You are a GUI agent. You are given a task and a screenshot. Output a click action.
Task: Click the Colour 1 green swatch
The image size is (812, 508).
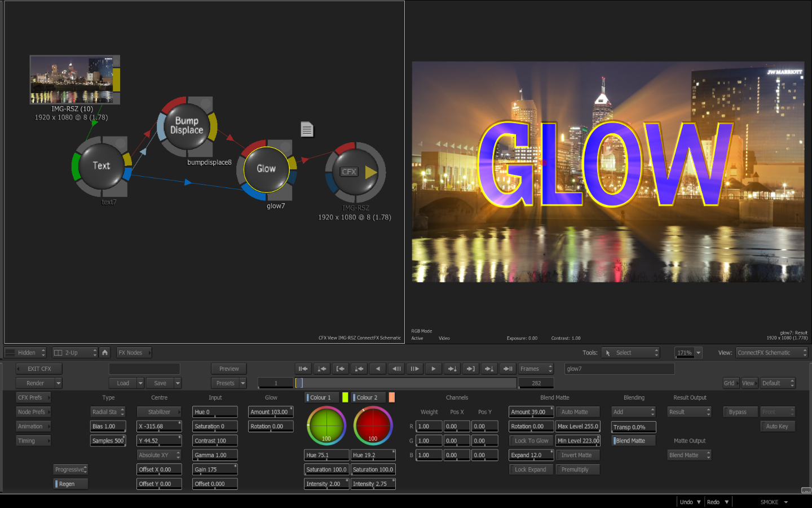[x=345, y=398]
